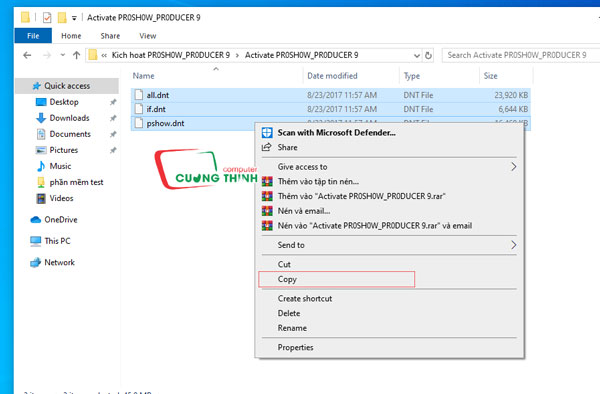
Task: Choose Nén và email option
Action: click(389, 211)
